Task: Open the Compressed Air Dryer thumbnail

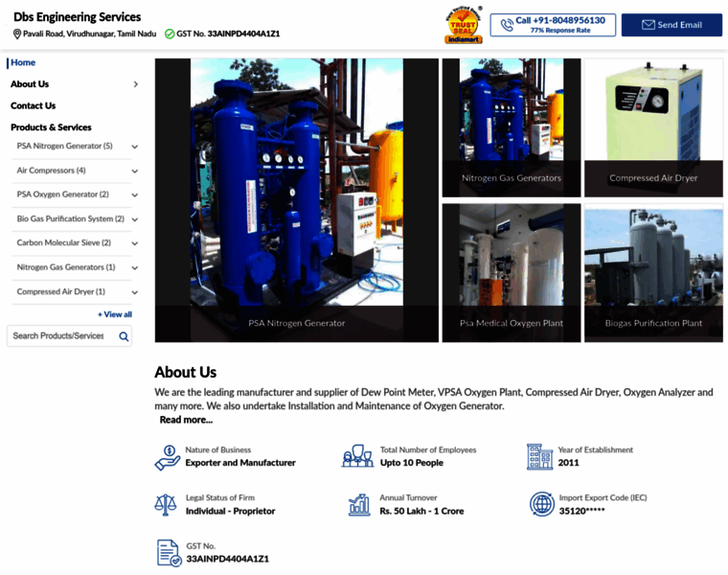Action: tap(653, 127)
